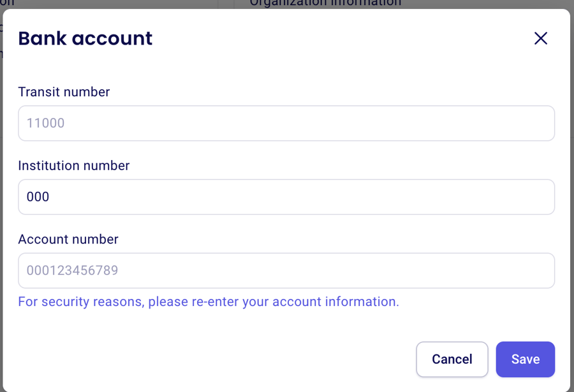Click the Transit number label
Screen dimensions: 574x392
(63, 92)
